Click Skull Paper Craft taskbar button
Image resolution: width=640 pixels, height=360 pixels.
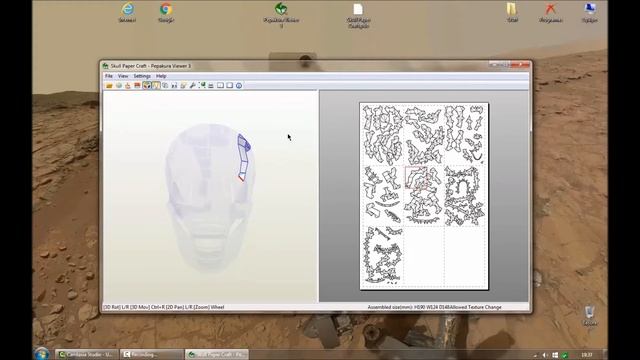coord(217,354)
